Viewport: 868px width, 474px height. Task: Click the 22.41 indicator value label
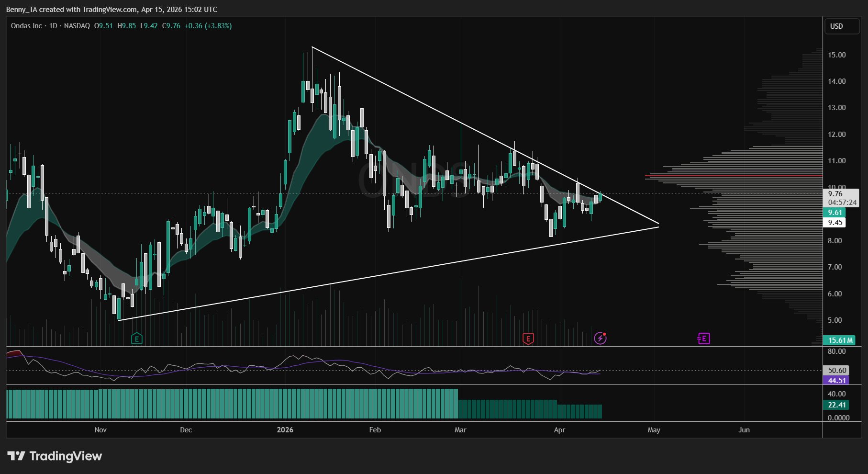837,405
